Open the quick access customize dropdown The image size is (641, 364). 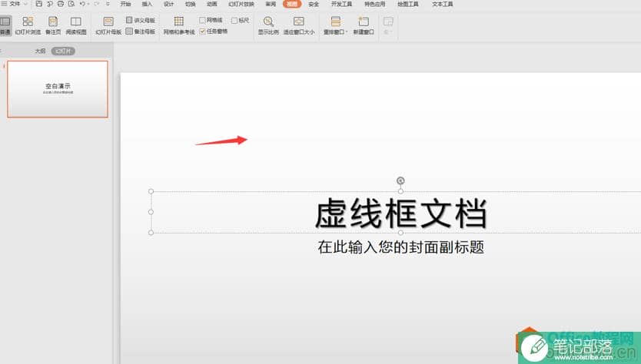[108, 4]
